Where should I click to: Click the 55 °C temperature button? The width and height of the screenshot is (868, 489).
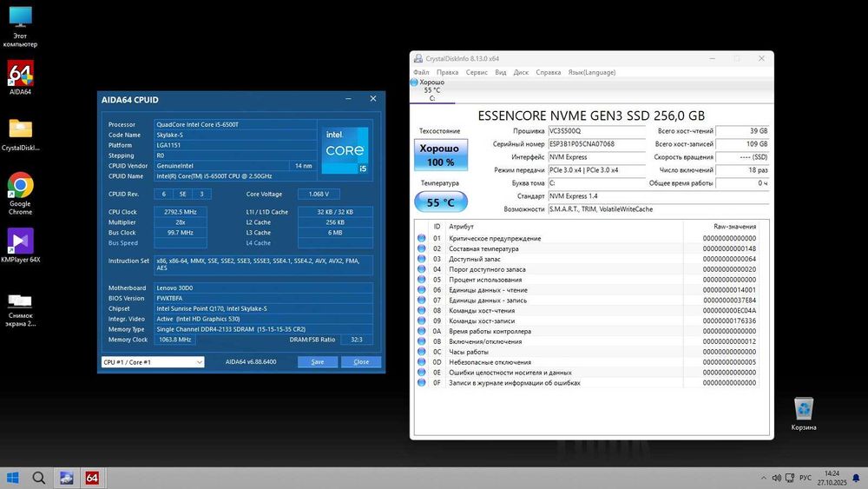tap(441, 202)
